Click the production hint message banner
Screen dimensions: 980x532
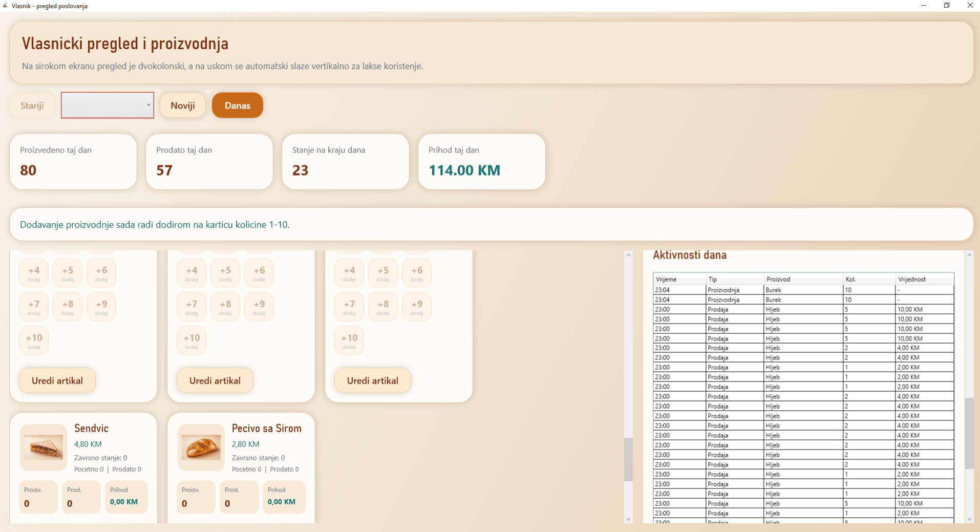click(492, 224)
